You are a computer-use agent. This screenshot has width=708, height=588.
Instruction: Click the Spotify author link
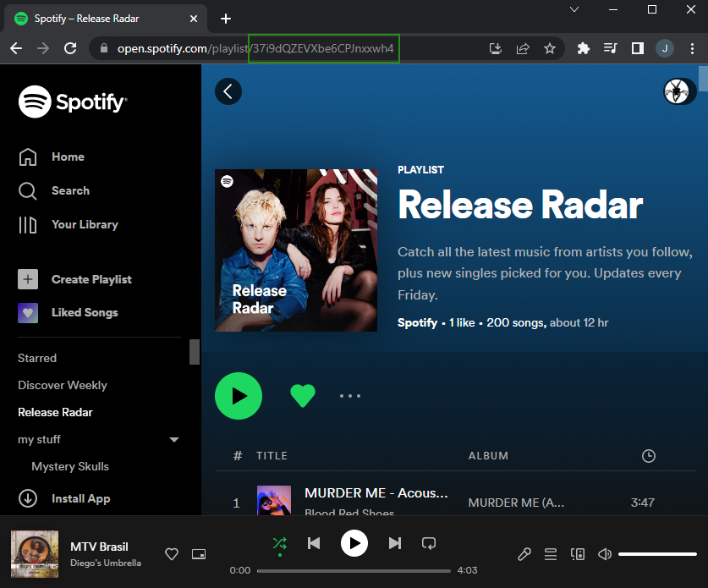[x=417, y=323]
